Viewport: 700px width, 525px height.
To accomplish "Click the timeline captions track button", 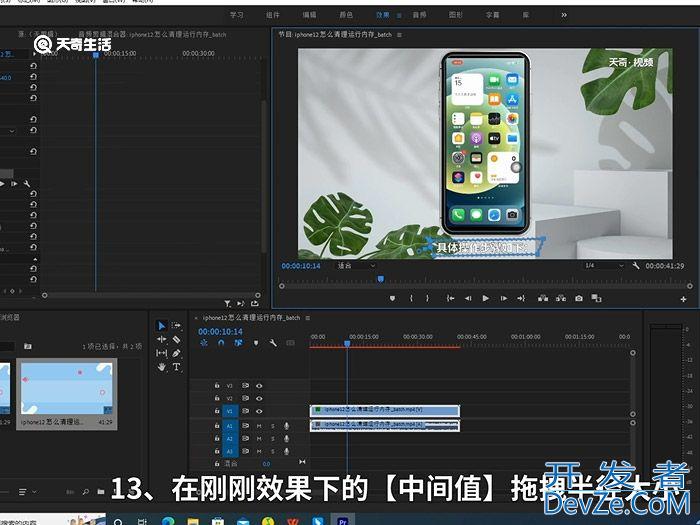I will pyautogui.click(x=290, y=343).
